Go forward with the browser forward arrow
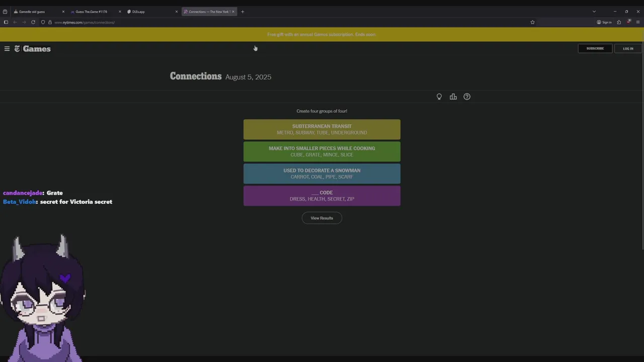Viewport: 644px width, 362px height. (x=24, y=22)
